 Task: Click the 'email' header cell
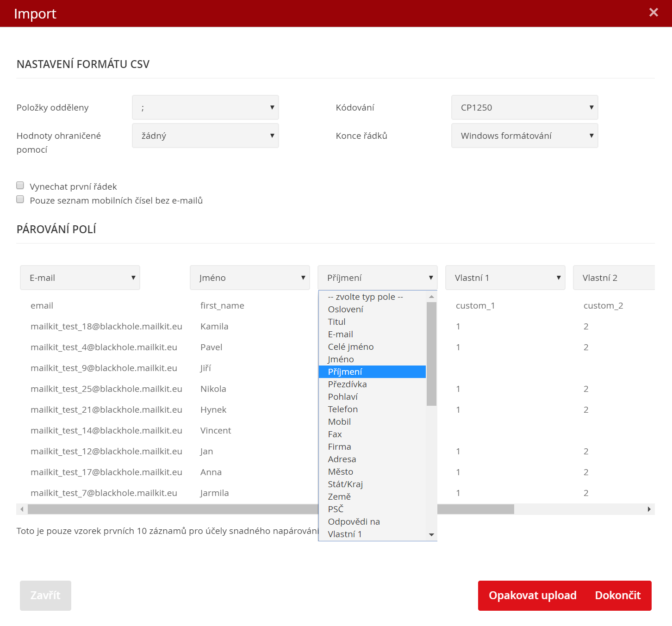pos(42,306)
